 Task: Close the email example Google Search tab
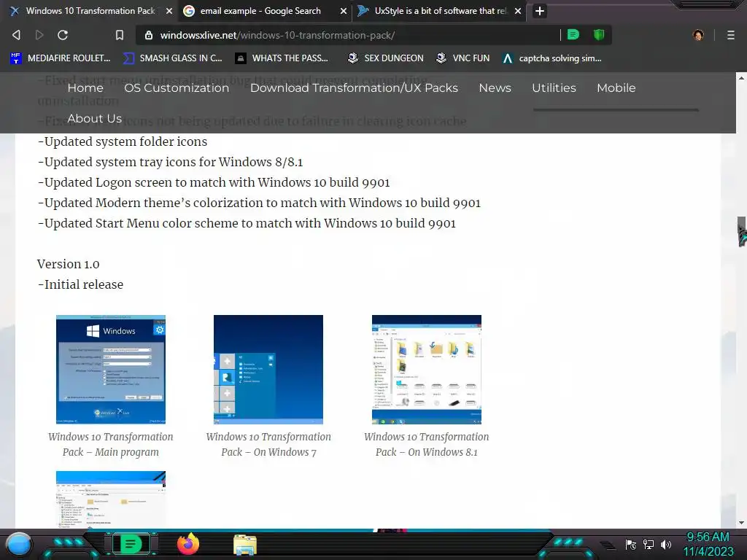[x=343, y=11]
